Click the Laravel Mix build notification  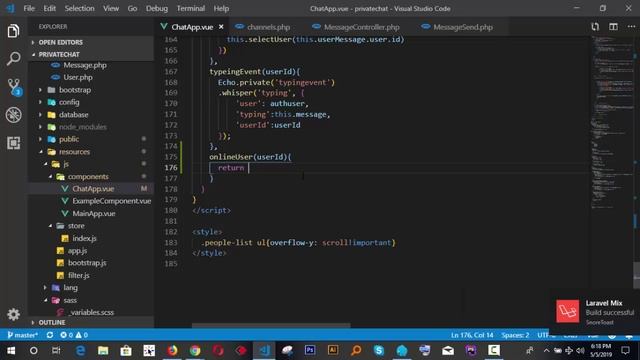pyautogui.click(x=595, y=312)
